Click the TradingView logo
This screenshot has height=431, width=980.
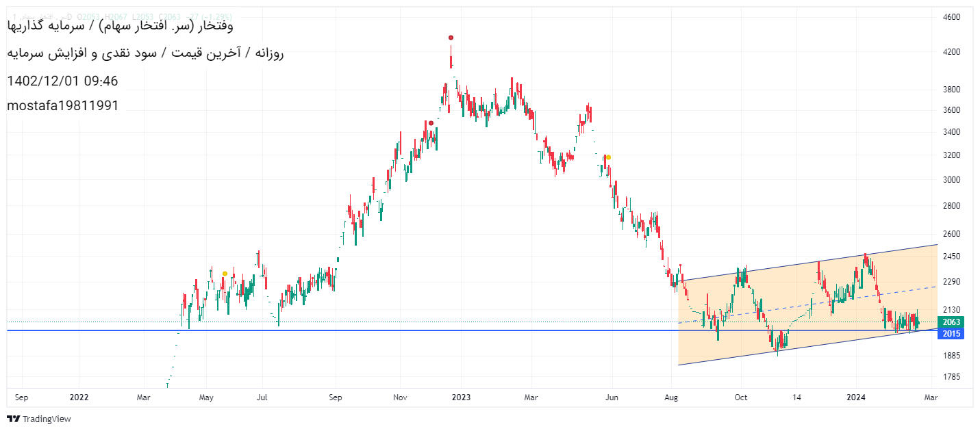[x=39, y=419]
